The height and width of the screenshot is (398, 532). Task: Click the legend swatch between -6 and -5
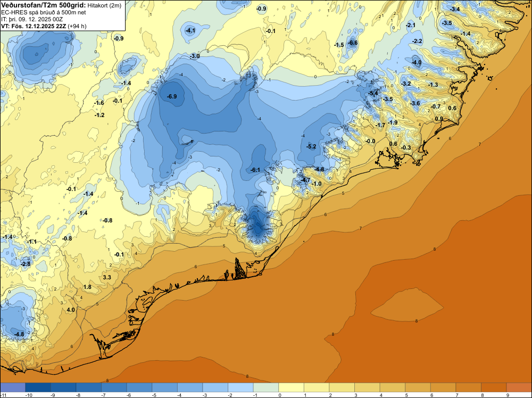(x=139, y=387)
